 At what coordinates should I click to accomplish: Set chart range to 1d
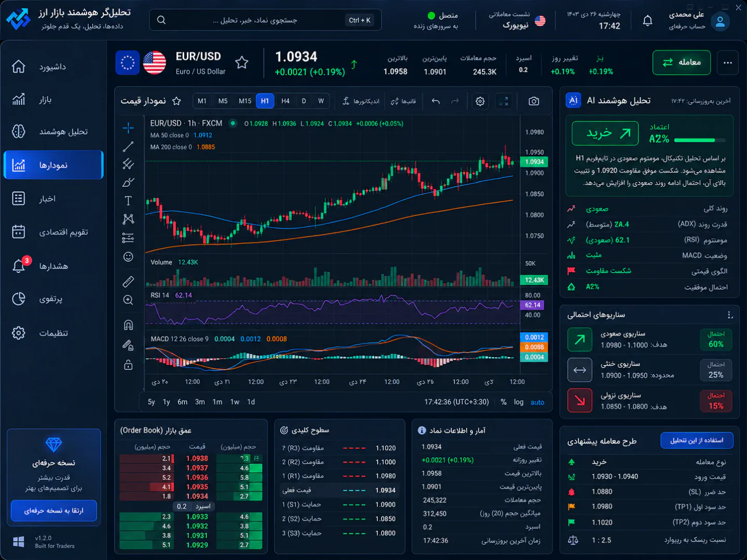(x=251, y=402)
